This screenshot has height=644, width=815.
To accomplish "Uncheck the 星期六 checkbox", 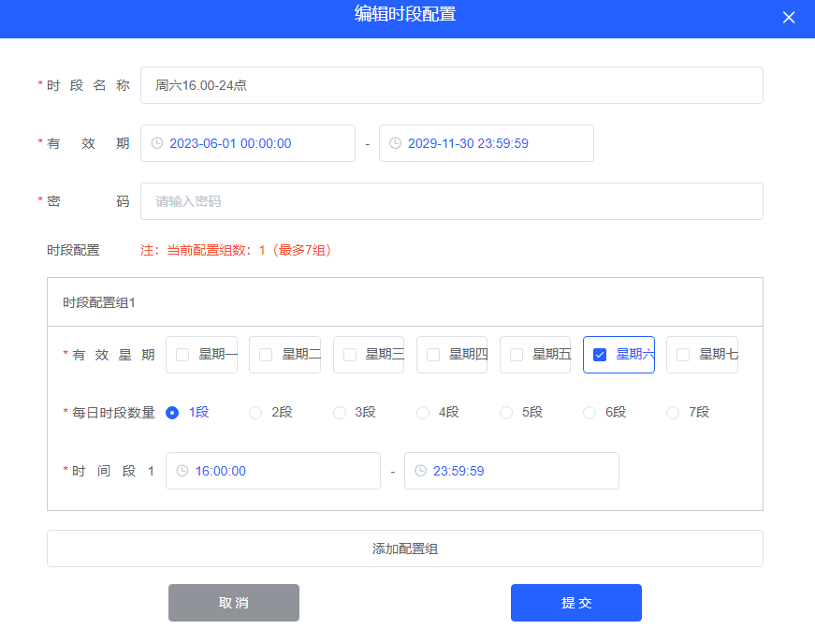I will click(600, 355).
